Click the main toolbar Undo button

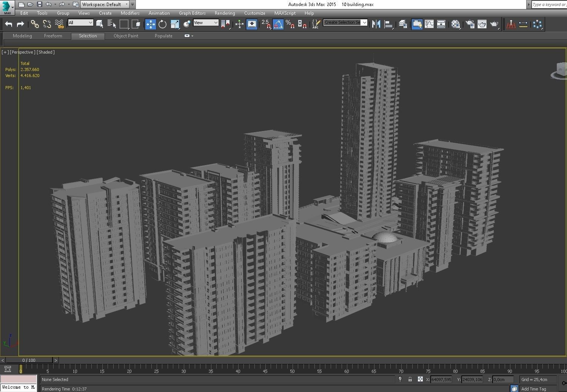pyautogui.click(x=9, y=24)
